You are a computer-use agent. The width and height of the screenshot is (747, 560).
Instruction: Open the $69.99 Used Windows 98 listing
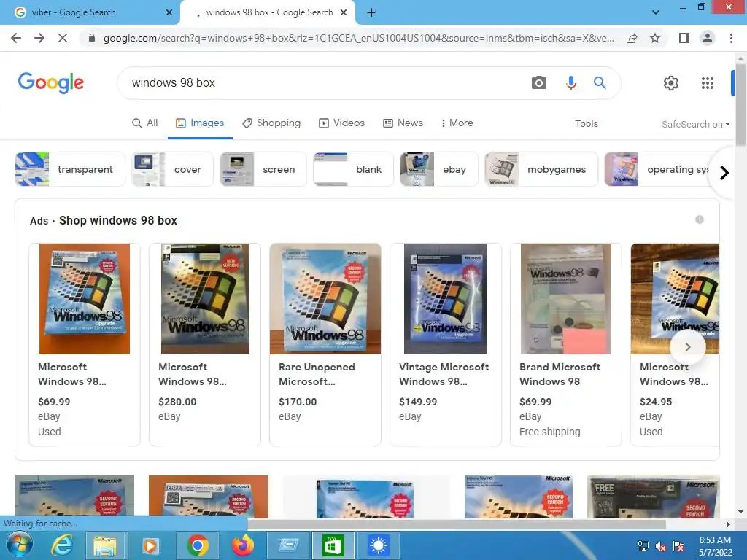coord(85,344)
